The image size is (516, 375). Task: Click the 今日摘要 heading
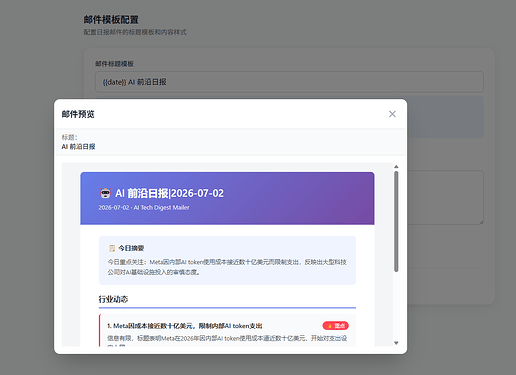coord(131,248)
